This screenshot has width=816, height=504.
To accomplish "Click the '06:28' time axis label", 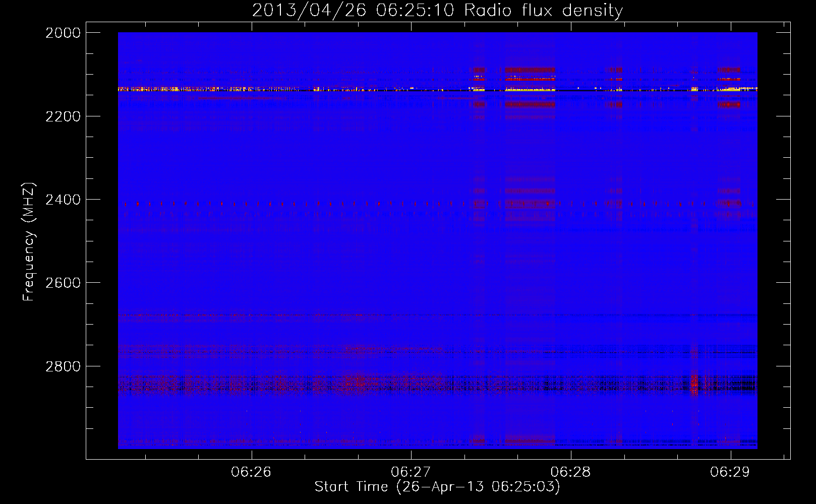I will (570, 472).
